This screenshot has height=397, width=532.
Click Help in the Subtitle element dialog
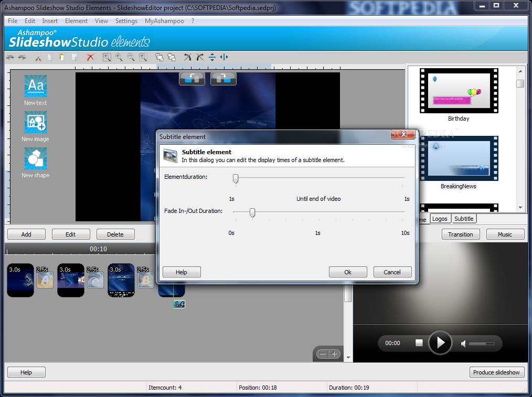point(182,272)
